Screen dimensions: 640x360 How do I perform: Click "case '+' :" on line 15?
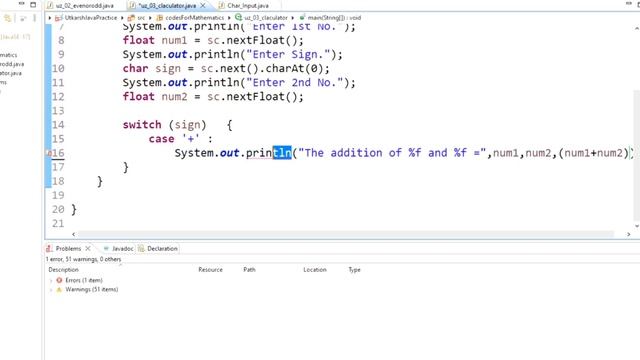[x=180, y=139]
